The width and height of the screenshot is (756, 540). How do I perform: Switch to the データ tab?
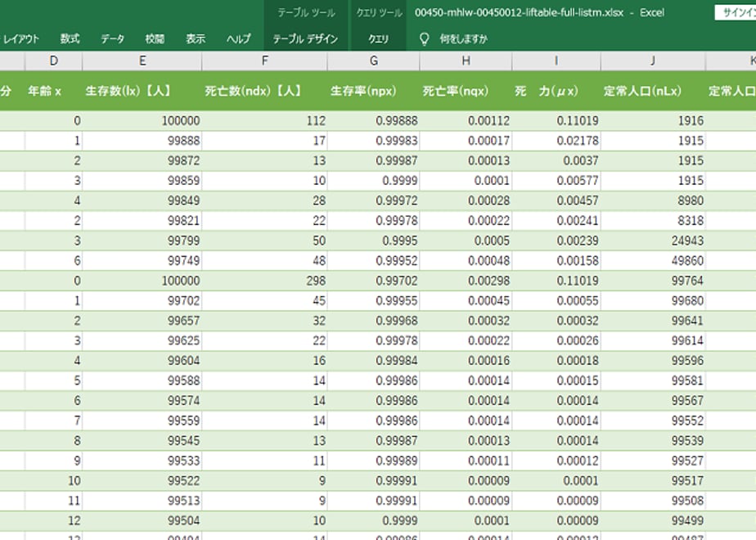112,39
